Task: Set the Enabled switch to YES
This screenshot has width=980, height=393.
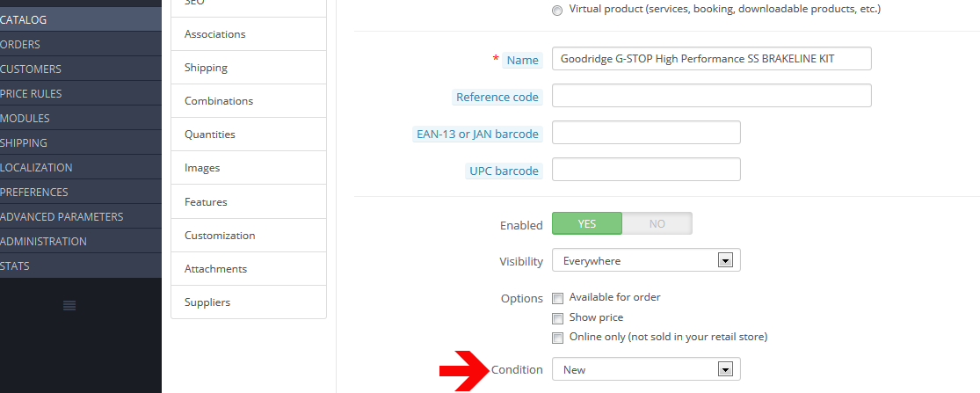Action: pyautogui.click(x=587, y=224)
